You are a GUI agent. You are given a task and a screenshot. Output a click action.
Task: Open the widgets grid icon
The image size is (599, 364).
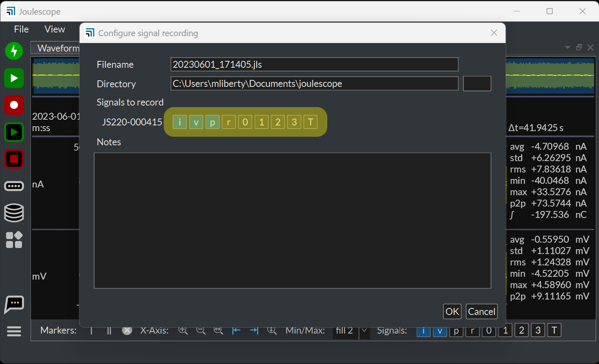pyautogui.click(x=14, y=240)
